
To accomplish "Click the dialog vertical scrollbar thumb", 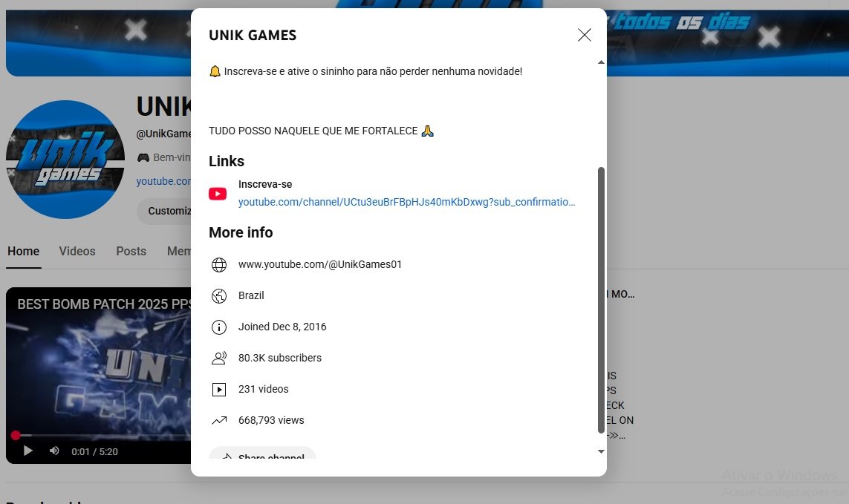I will 600,300.
